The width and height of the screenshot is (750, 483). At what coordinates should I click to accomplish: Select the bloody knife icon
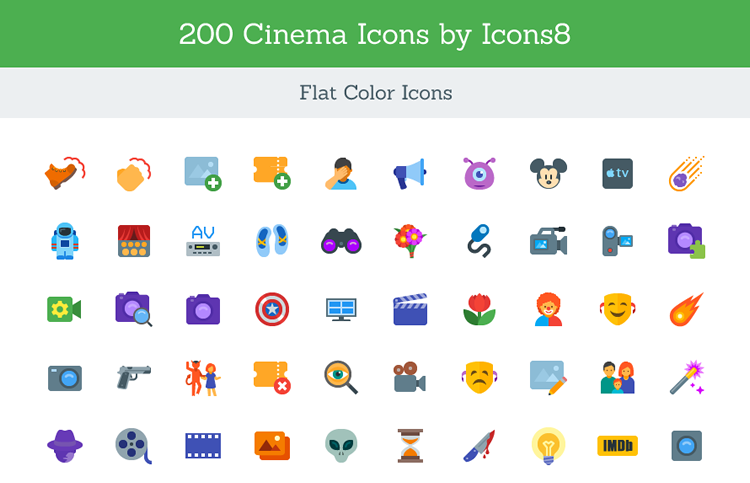click(x=479, y=445)
